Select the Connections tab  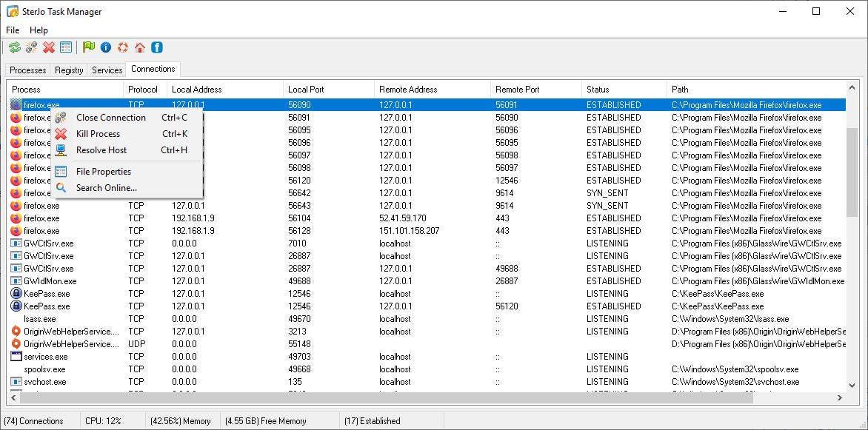tap(153, 69)
